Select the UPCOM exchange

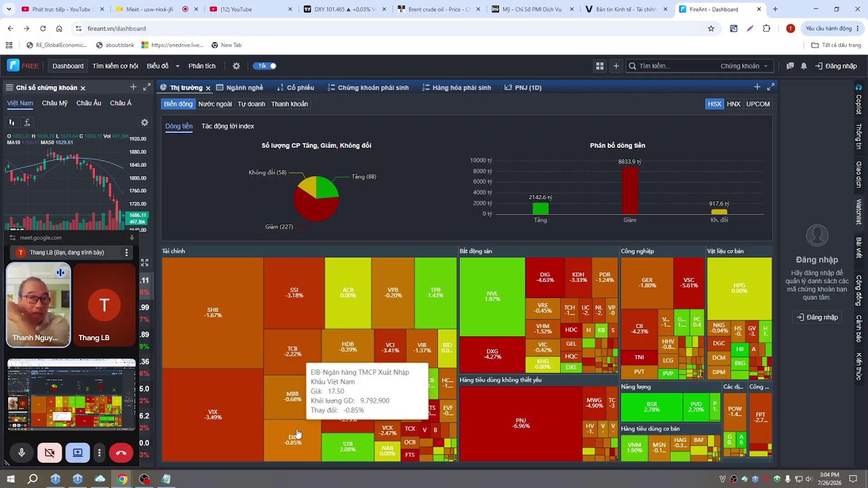[758, 104]
